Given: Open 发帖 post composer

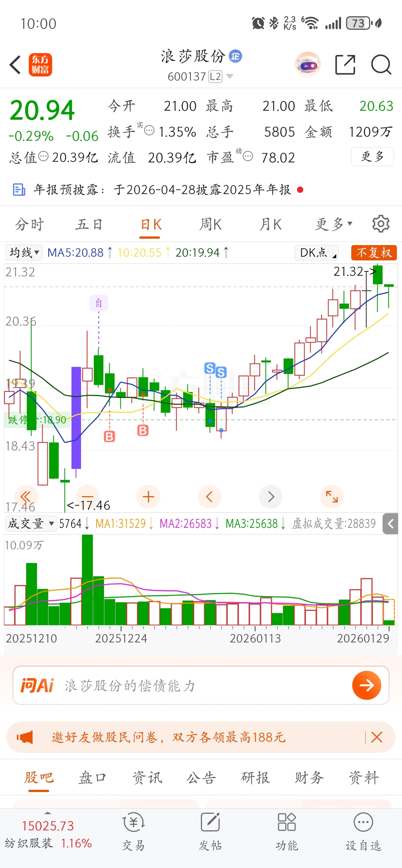Looking at the screenshot, I should coord(210,831).
